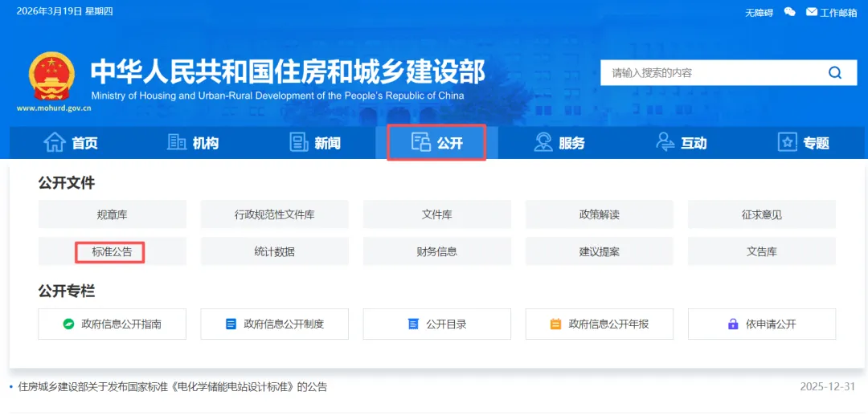
Task: Open the WeChat icon in top bar
Action: [790, 11]
